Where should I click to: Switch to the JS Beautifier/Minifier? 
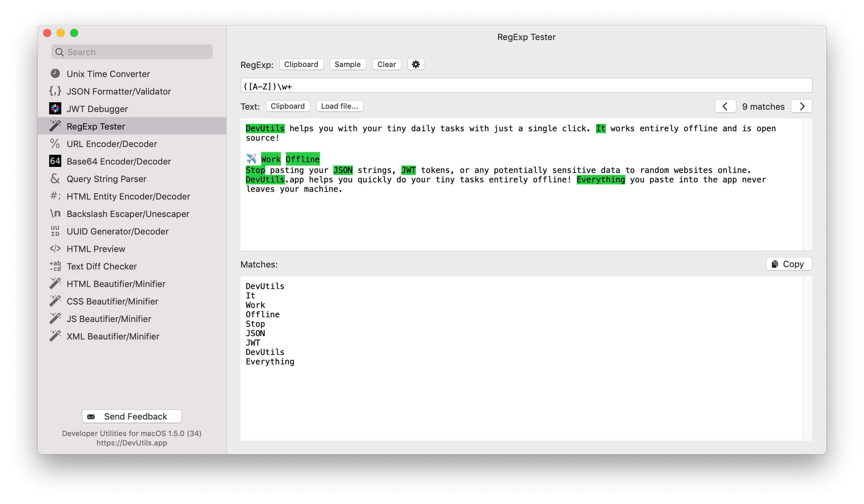pos(109,318)
